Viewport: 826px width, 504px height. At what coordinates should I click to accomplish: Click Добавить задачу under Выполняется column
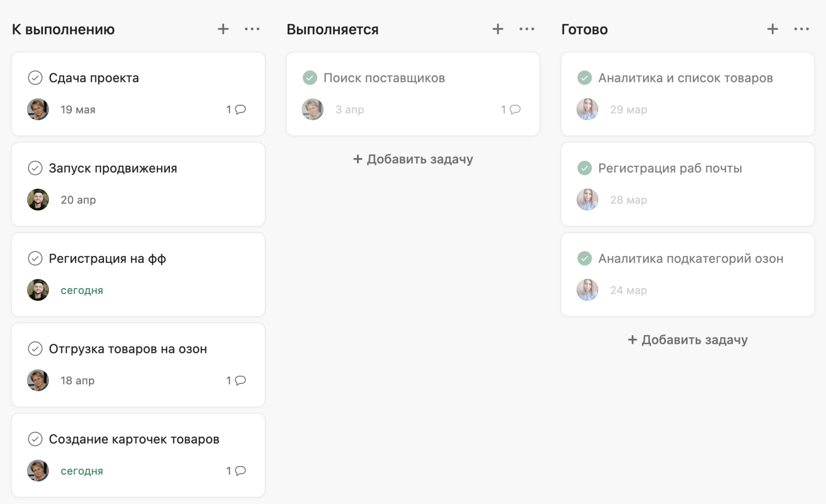[x=413, y=159]
